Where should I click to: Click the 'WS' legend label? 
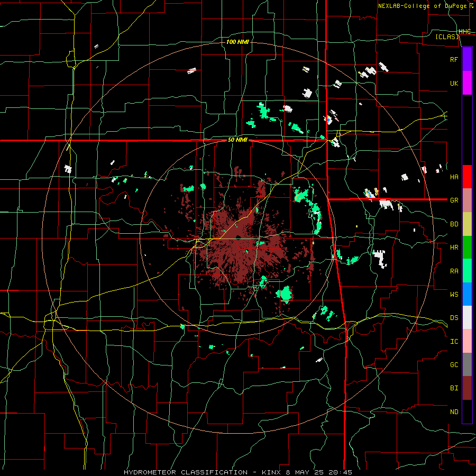454,295
